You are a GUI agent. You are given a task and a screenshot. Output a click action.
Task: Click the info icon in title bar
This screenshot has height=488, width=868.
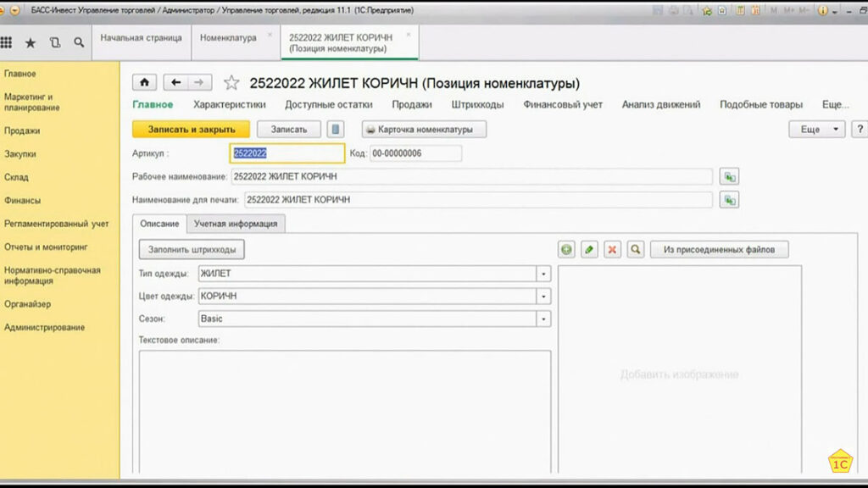click(822, 10)
